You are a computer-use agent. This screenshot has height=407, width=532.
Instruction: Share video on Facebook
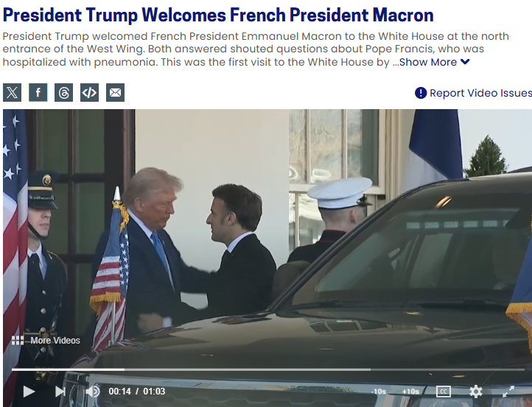(x=38, y=92)
